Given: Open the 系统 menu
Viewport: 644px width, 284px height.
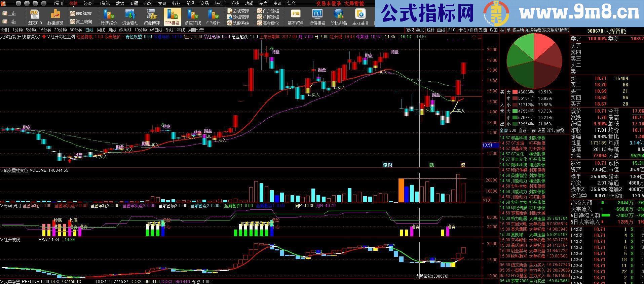Looking at the screenshot, I should (x=235, y=3).
